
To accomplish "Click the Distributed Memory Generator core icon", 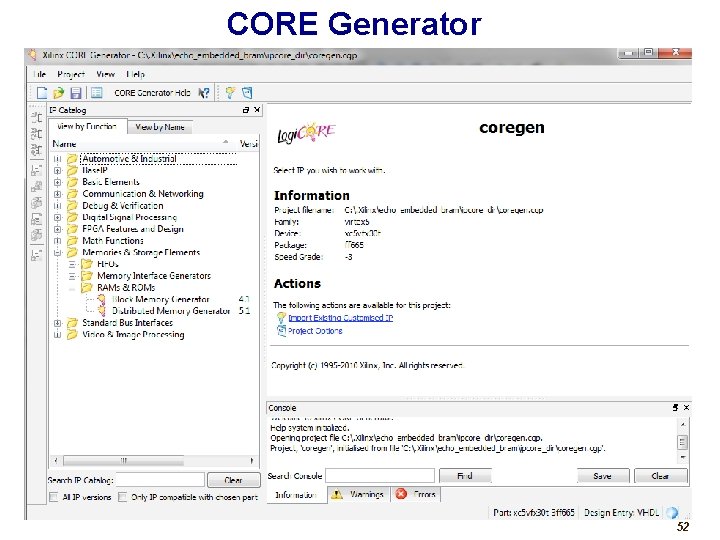I will [102, 311].
